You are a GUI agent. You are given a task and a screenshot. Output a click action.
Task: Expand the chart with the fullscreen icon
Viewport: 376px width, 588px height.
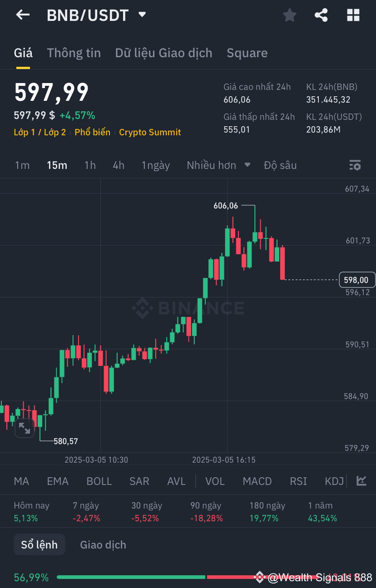click(25, 428)
